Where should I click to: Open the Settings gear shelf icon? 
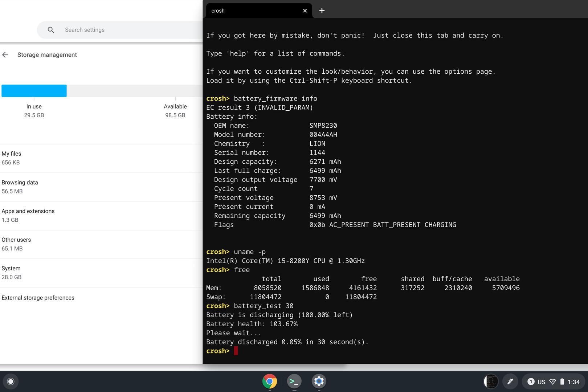click(x=319, y=381)
